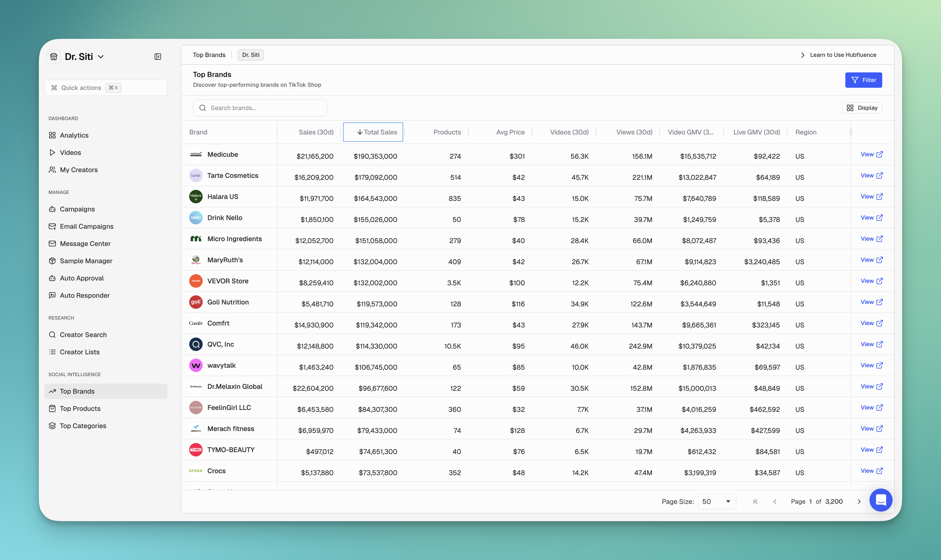Navigate to Top Products page

point(80,408)
